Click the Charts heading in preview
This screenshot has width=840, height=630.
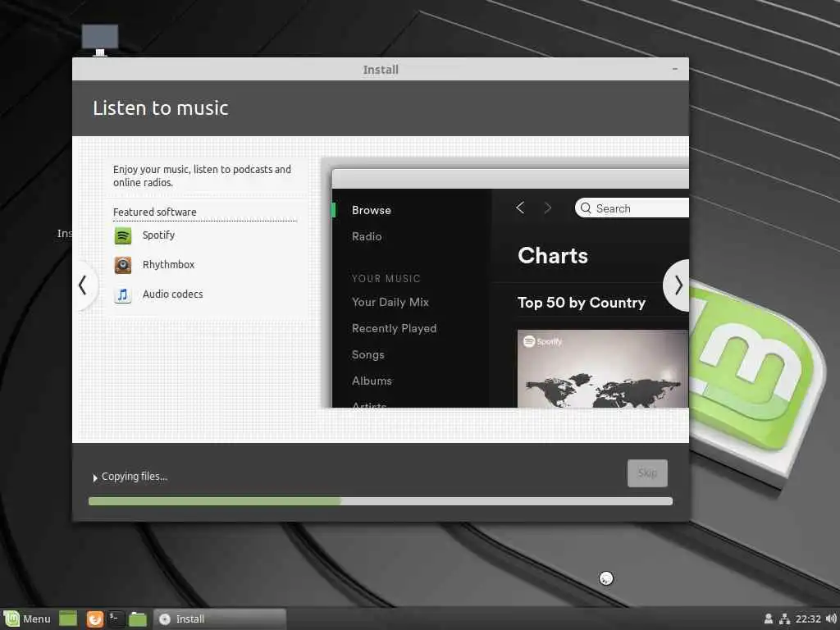point(553,256)
